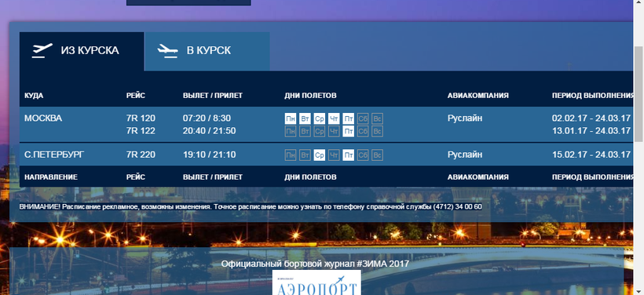The image size is (644, 295).
Task: Click the departing airplane icon
Action: point(42,50)
